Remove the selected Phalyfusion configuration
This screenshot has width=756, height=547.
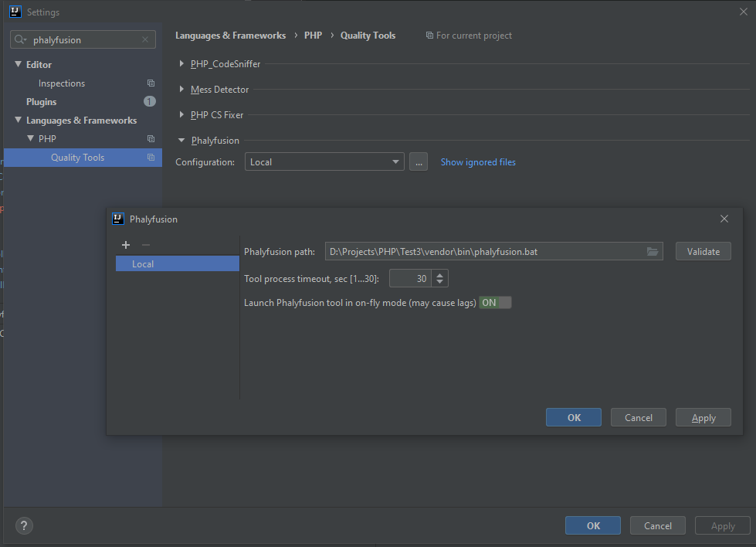(146, 245)
